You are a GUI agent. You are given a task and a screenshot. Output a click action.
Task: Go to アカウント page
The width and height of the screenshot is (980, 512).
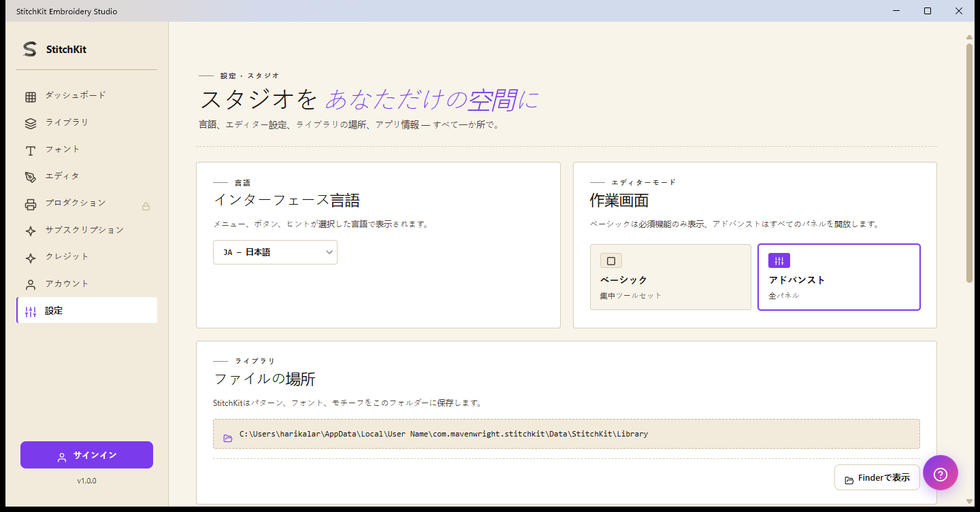[87, 284]
